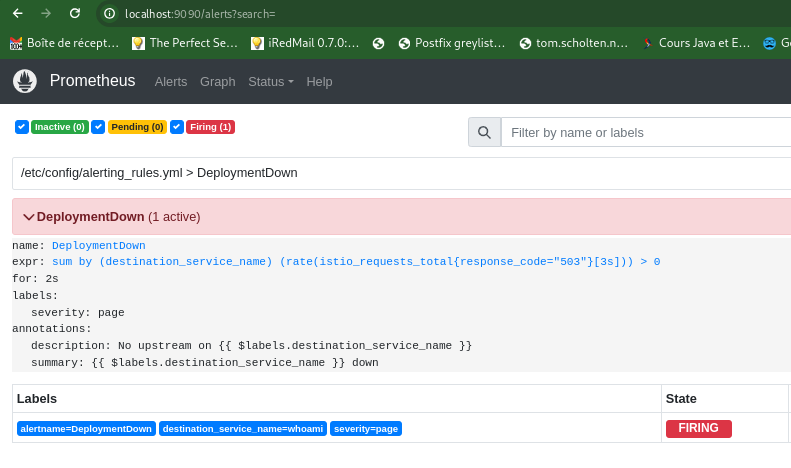Toggle the Pending alerts checkbox
This screenshot has height=468, width=791.
point(98,127)
